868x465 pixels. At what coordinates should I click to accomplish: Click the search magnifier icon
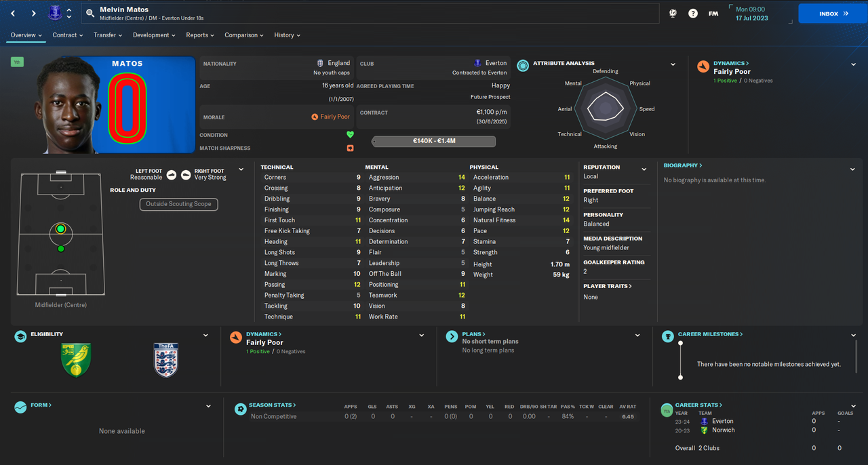coord(90,14)
